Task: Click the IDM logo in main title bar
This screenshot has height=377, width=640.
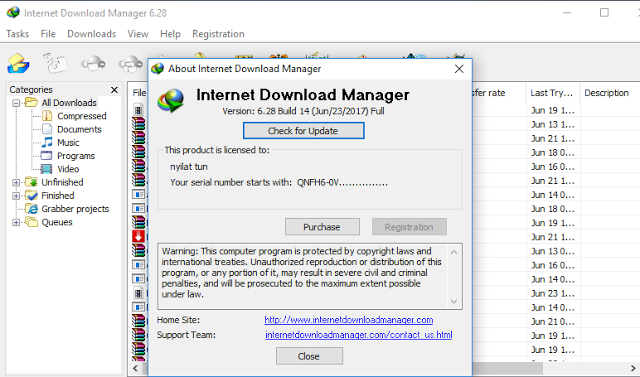Action: (13, 13)
